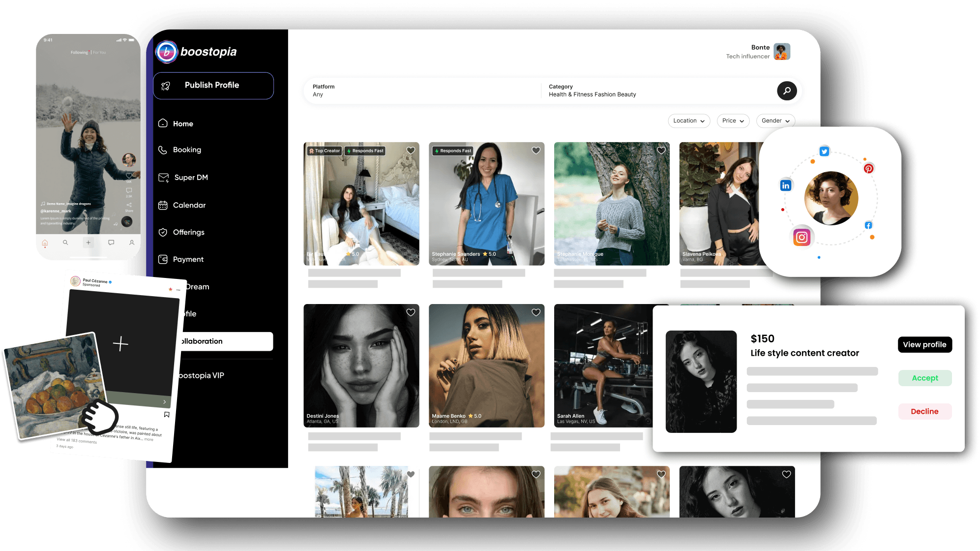The height and width of the screenshot is (551, 980).
Task: Click the Publish Profile button
Action: coord(213,86)
